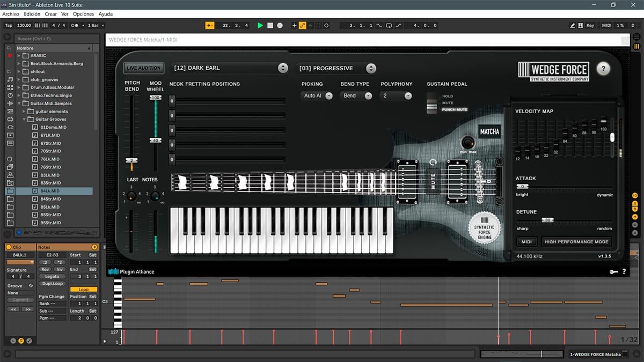644x362 pixels.
Task: Open the Ver menu
Action: click(65, 14)
